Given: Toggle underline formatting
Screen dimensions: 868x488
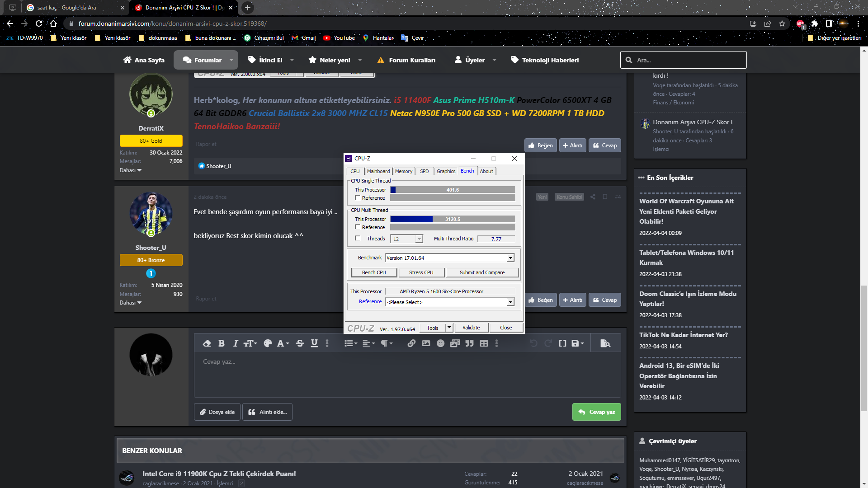Looking at the screenshot, I should click(314, 343).
